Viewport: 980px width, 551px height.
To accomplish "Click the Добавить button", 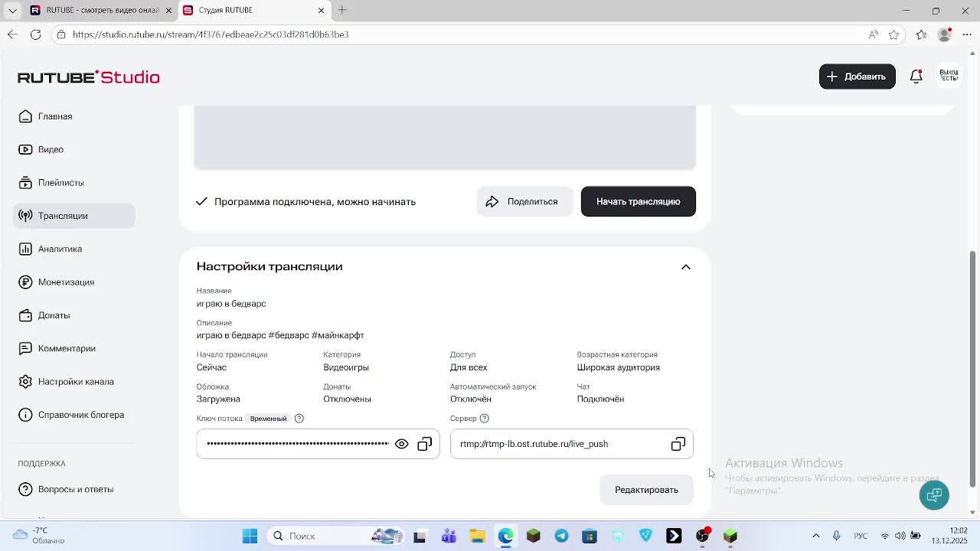I will (857, 77).
